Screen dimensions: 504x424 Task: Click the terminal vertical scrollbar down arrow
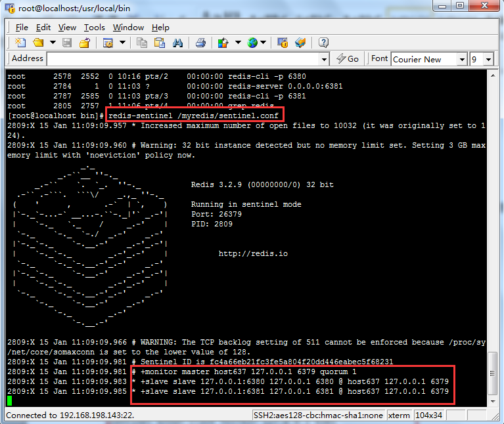pos(493,402)
